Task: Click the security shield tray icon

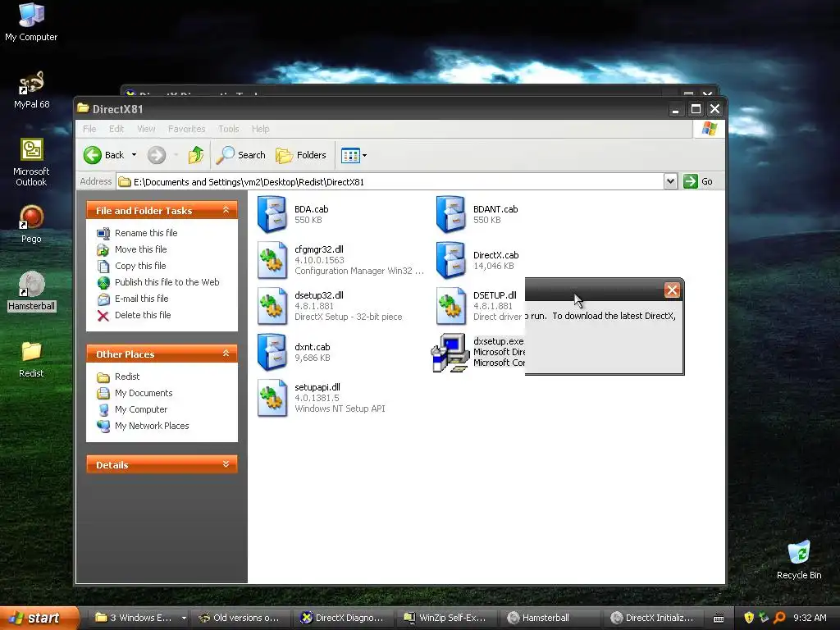Action: point(749,618)
